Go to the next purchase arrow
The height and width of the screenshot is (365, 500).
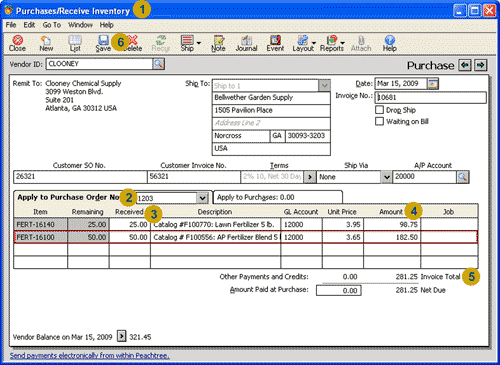pos(481,65)
